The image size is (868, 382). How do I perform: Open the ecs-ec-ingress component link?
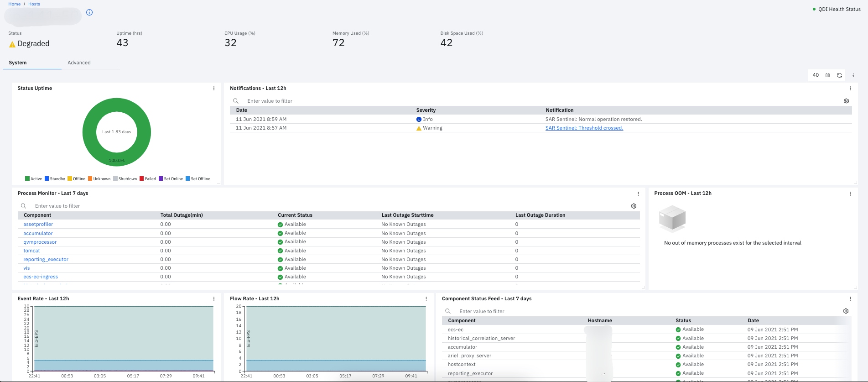[x=41, y=277]
